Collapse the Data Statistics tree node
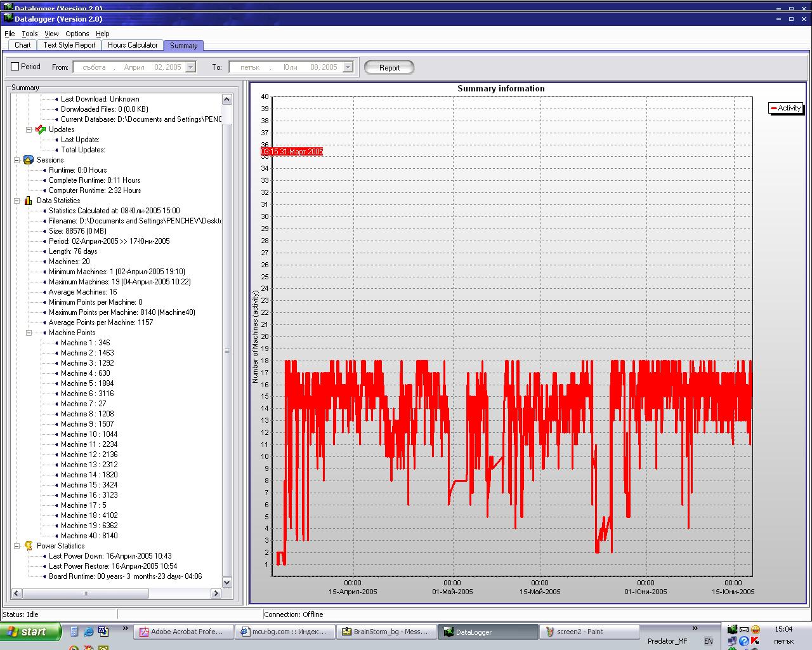Screen dimensions: 812x650 tap(17, 201)
